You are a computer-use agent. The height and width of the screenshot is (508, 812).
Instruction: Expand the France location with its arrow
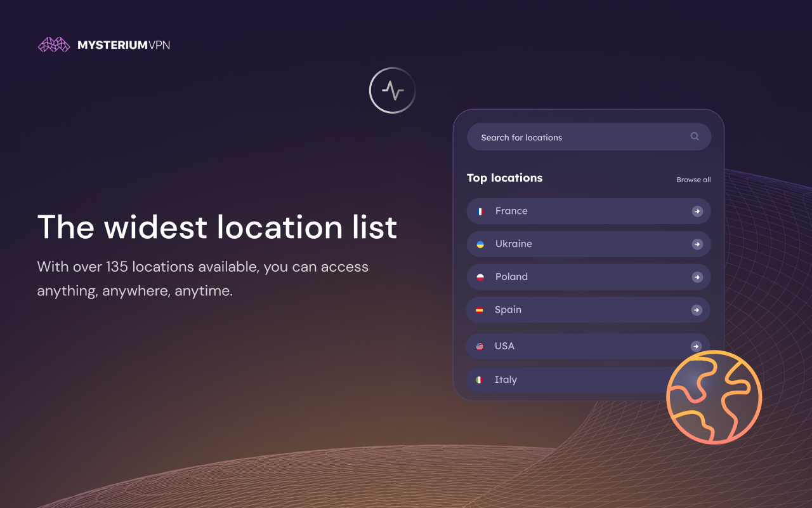point(697,211)
